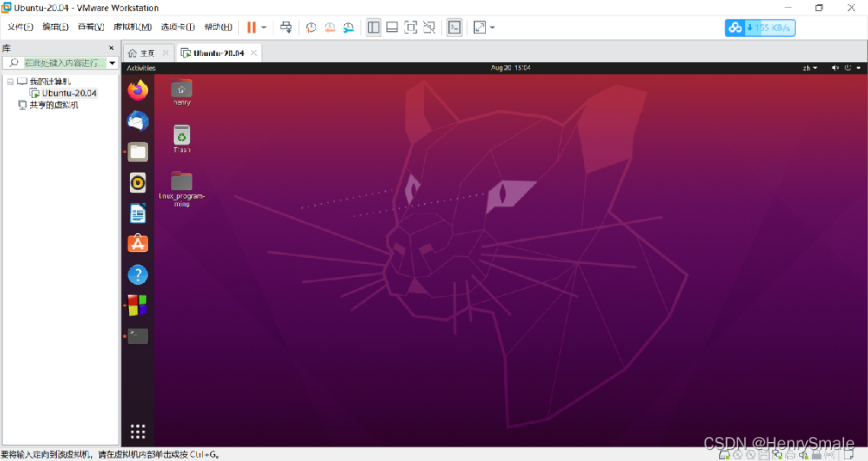
Task: Toggle the console view button
Action: point(454,28)
